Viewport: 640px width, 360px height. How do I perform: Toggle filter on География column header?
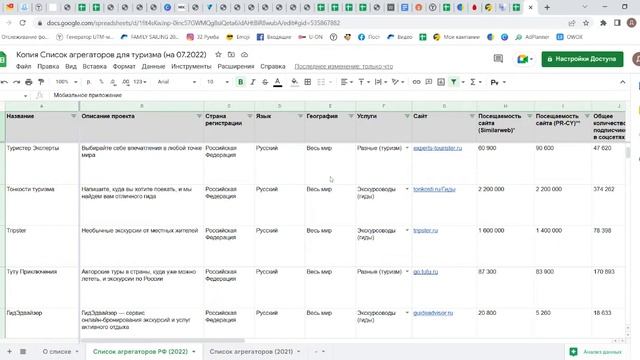(x=351, y=116)
